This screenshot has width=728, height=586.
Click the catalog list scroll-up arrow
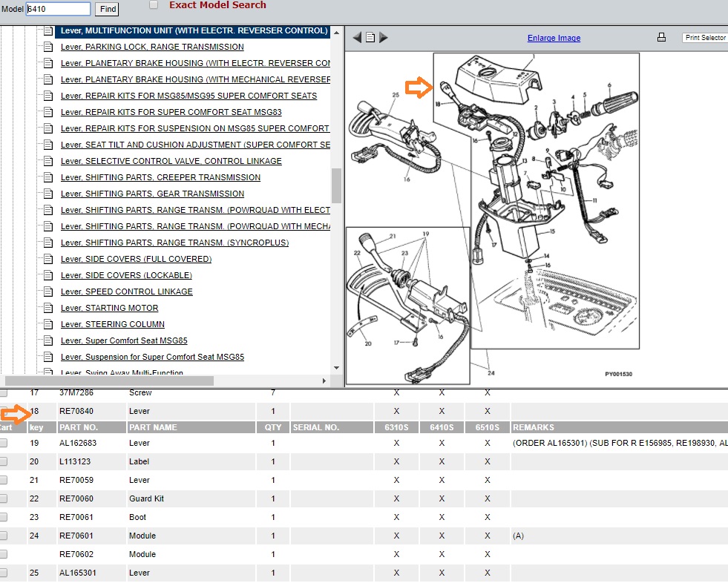[337, 33]
